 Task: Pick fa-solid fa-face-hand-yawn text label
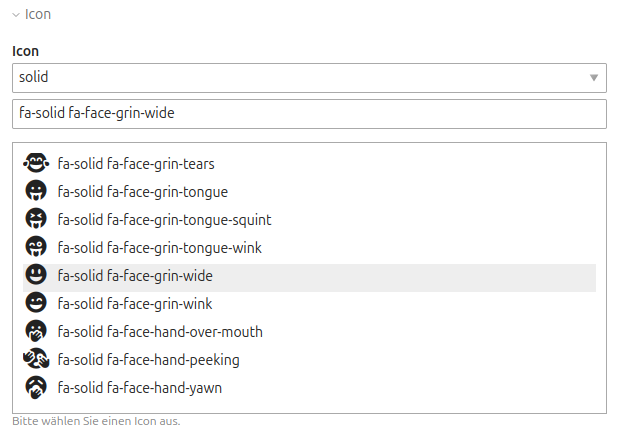140,387
